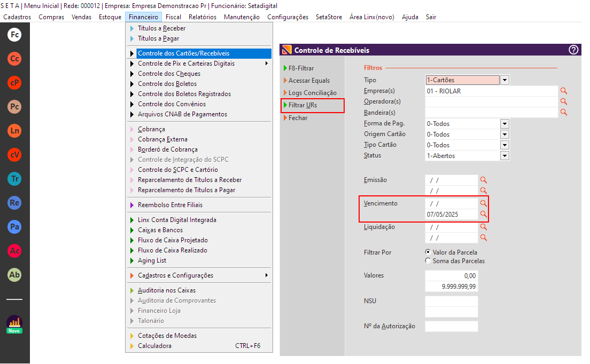Open the Vendas menu
The width and height of the screenshot is (590, 364).
(81, 17)
